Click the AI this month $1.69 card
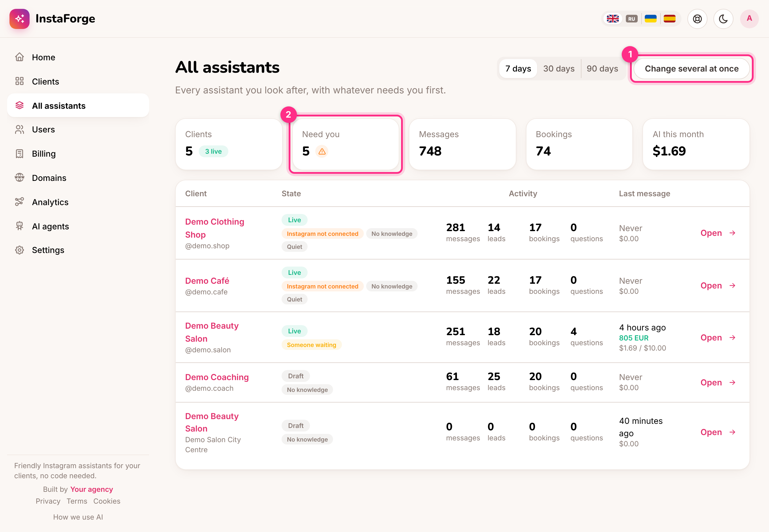 coord(696,144)
